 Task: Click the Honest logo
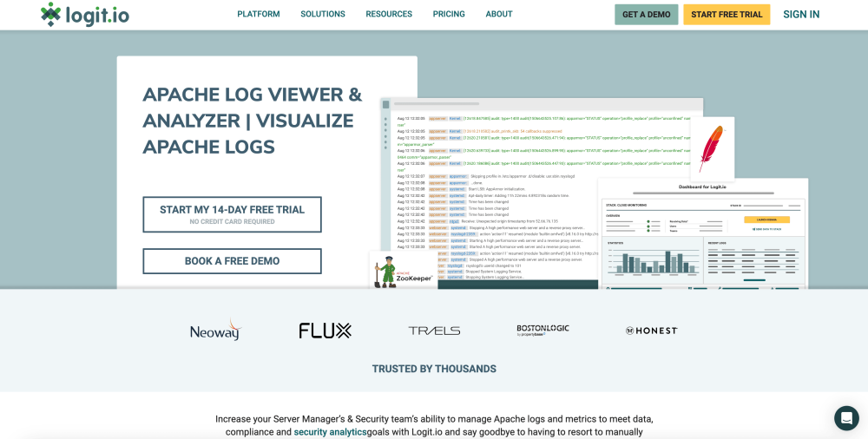pyautogui.click(x=652, y=331)
